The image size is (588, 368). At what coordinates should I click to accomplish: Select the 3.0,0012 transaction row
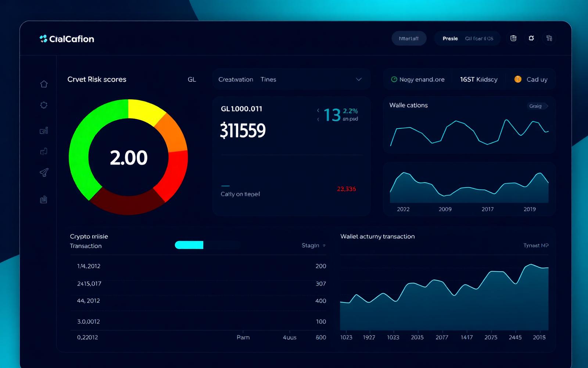coord(198,322)
